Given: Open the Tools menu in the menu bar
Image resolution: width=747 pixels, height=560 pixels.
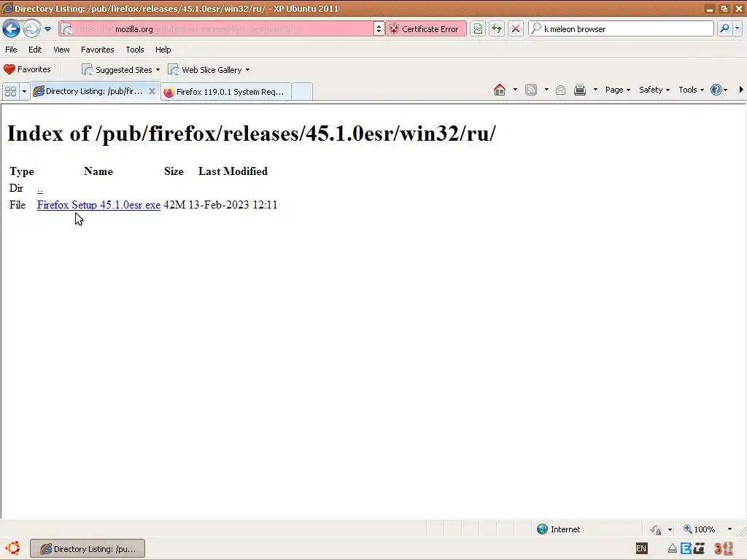Looking at the screenshot, I should 135,50.
